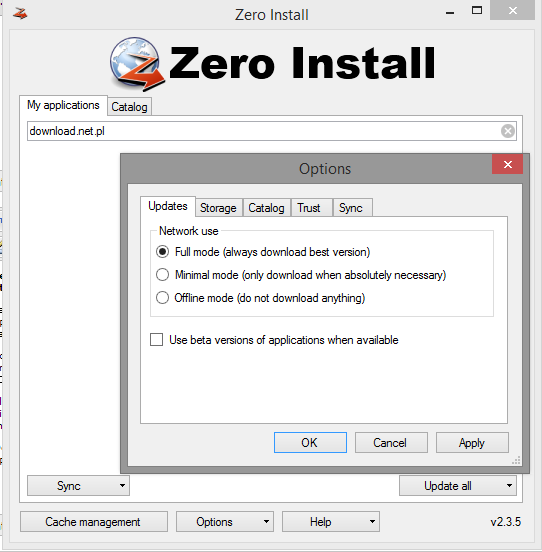Open the Trust tab in Options
Image resolution: width=542 pixels, height=552 pixels.
pos(309,208)
